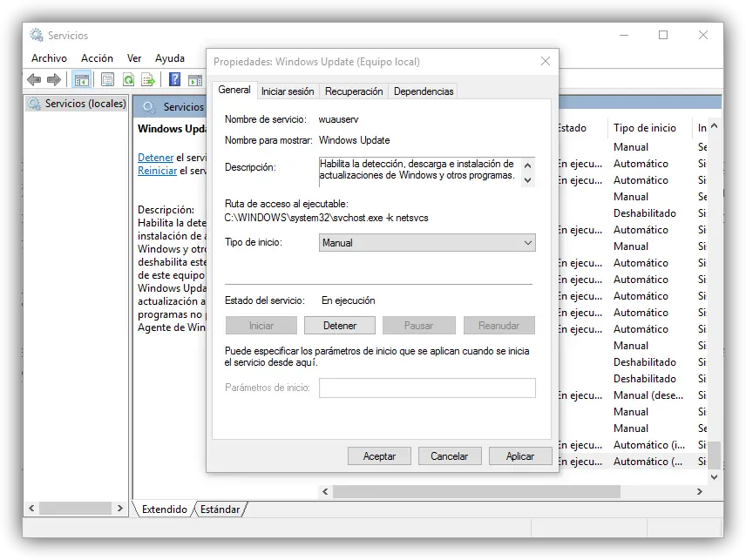Open the Tipo de inicio dropdown

click(427, 242)
